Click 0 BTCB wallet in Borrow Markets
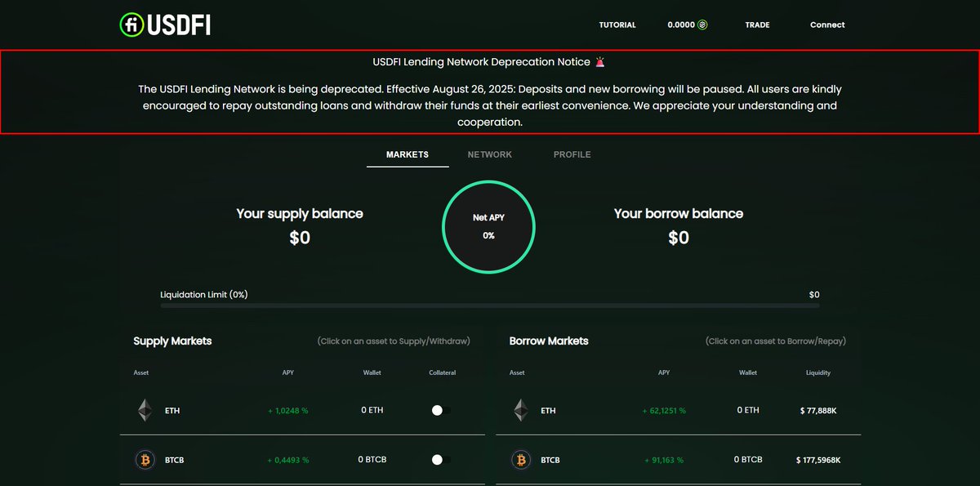Screen dimensions: 980x486 tap(748, 460)
